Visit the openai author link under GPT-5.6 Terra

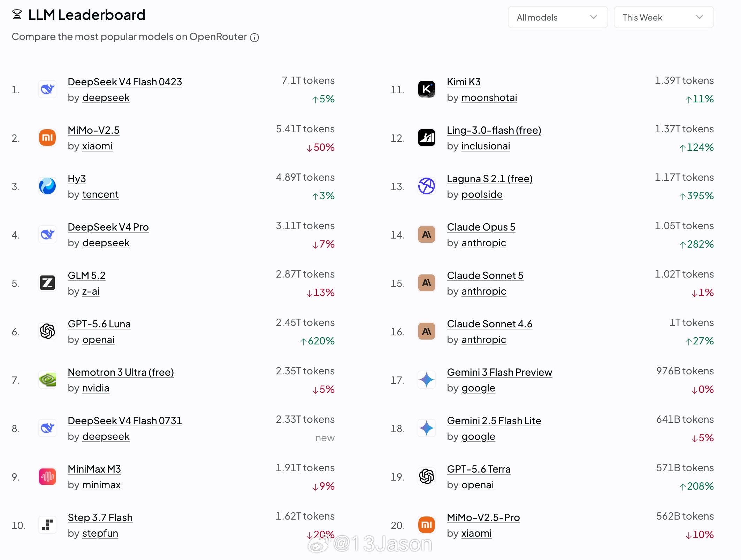[478, 485]
